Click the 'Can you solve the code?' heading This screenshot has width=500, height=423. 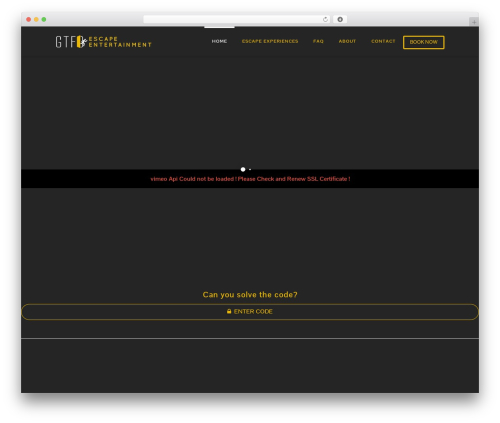point(250,295)
